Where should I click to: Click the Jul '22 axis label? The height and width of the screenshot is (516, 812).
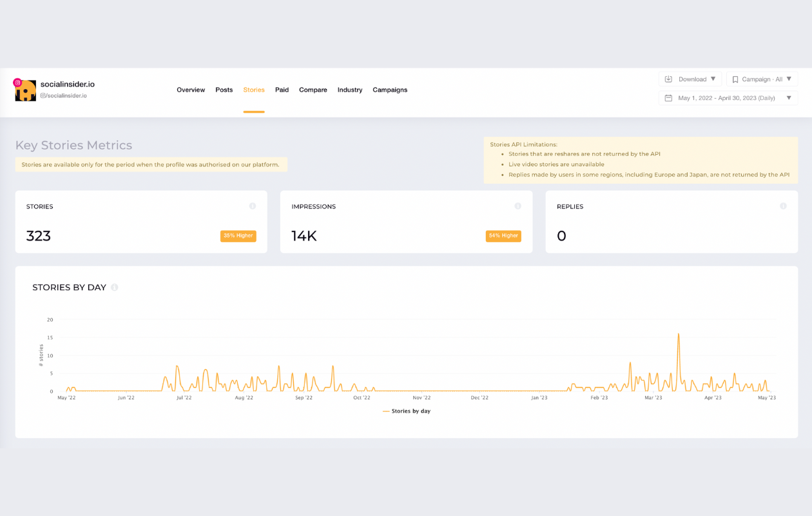tap(184, 398)
